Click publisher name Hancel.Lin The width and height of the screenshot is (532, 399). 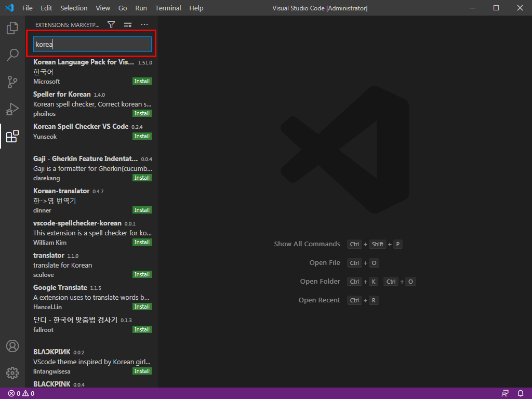pyautogui.click(x=47, y=308)
